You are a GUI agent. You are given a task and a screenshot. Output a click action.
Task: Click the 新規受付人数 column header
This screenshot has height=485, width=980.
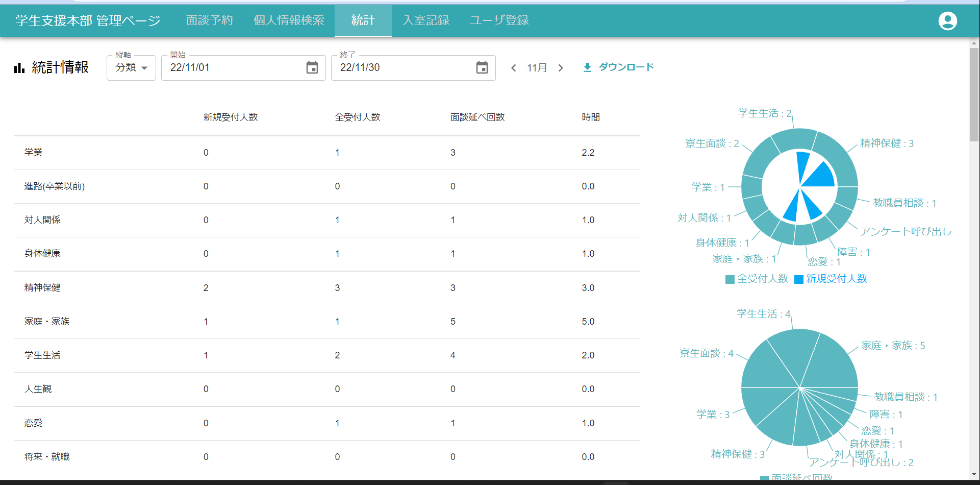click(231, 117)
